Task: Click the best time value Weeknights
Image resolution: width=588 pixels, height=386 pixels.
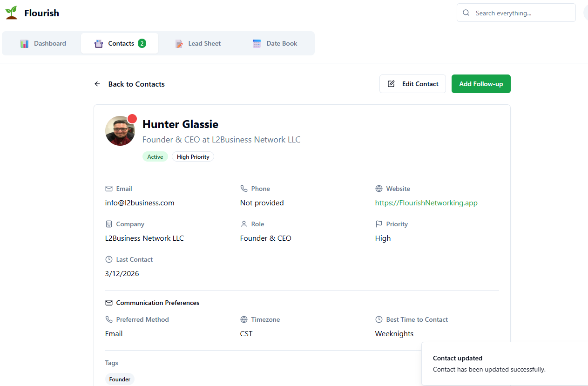Action: 394,334
